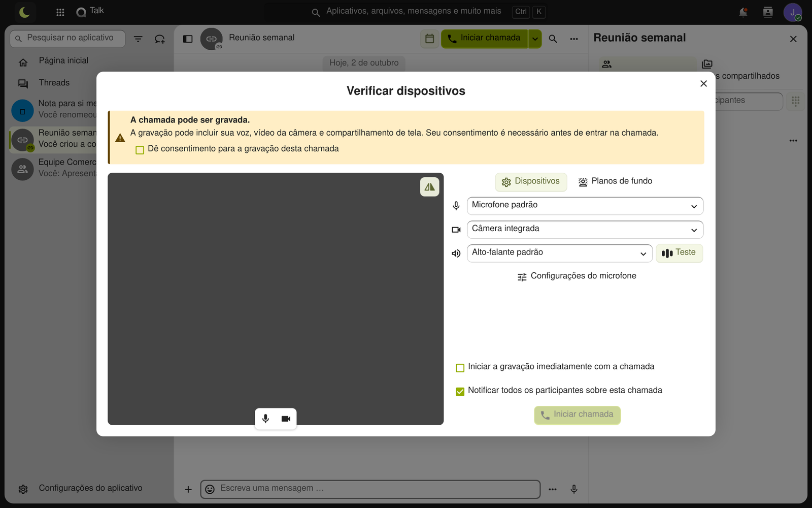Screen dimensions: 812x508
Task: Click the Escreva uma mensagem input field
Action: tap(370, 489)
